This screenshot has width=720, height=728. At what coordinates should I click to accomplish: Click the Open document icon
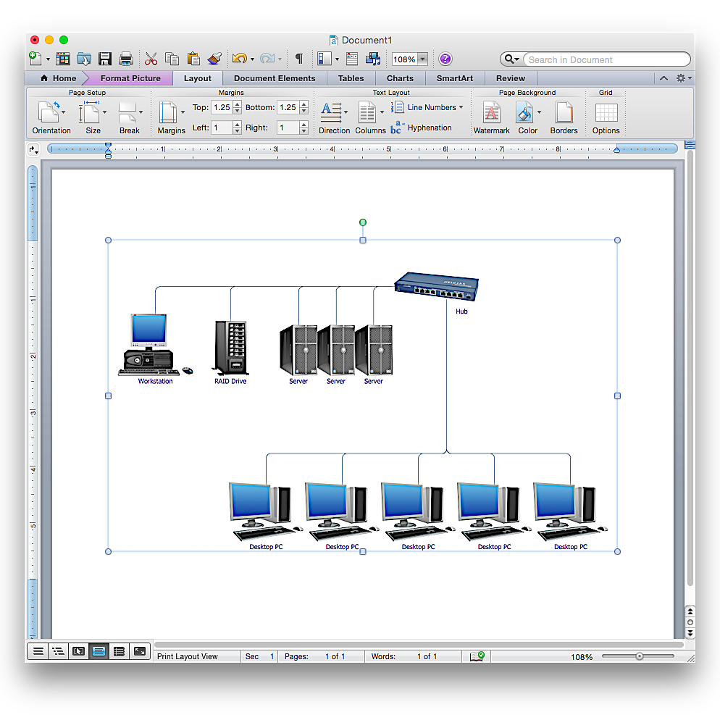[84, 59]
